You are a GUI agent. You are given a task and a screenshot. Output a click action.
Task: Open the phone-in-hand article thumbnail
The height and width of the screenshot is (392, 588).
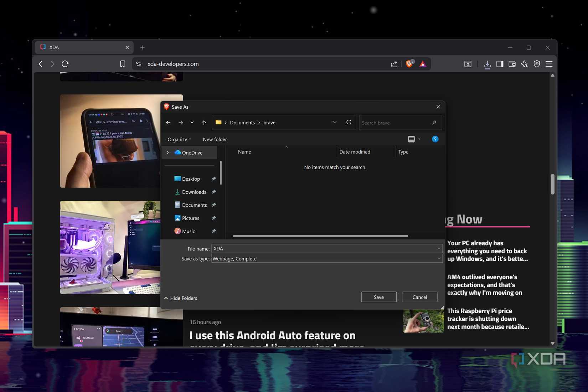[110, 141]
